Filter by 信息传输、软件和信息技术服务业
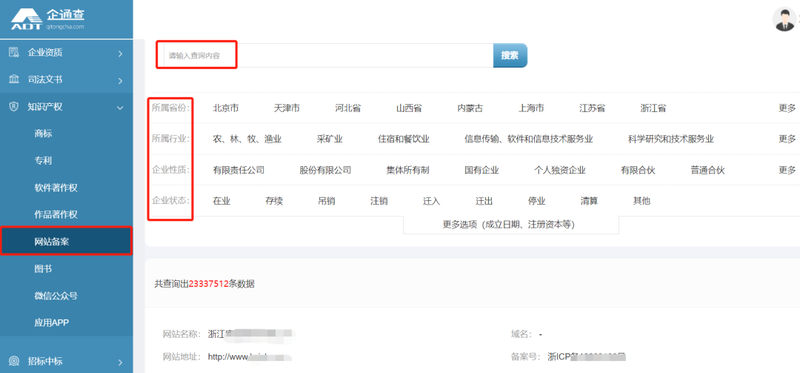Viewport: 800px width, 373px height. tap(529, 139)
